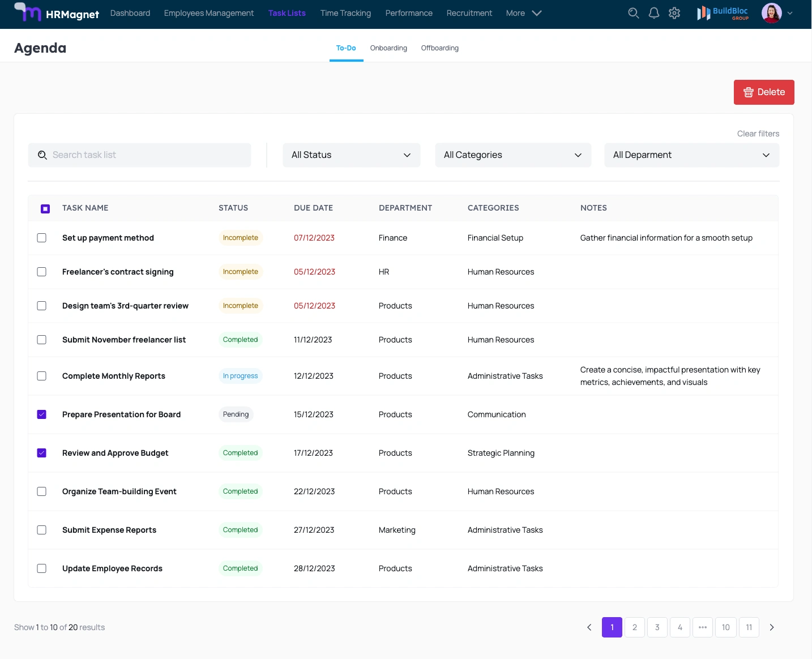Click the Strategic Planning category cell
This screenshot has height=659, width=812.
(501, 453)
